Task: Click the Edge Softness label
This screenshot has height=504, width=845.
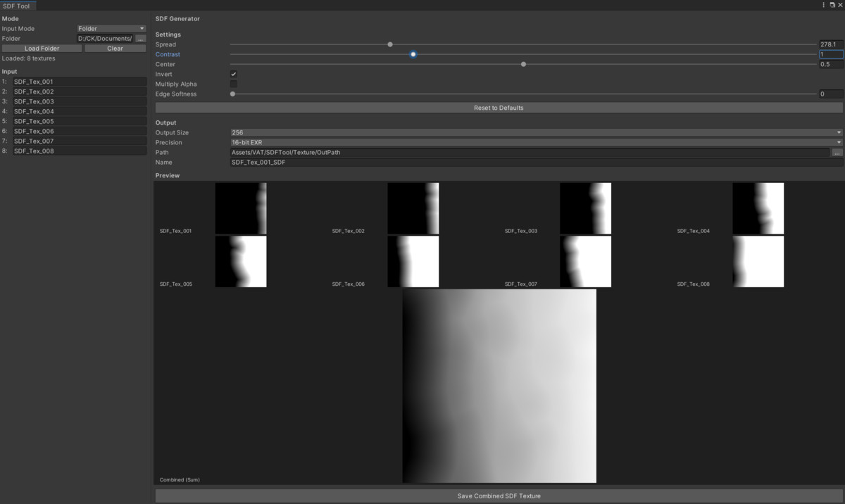Action: [x=176, y=94]
